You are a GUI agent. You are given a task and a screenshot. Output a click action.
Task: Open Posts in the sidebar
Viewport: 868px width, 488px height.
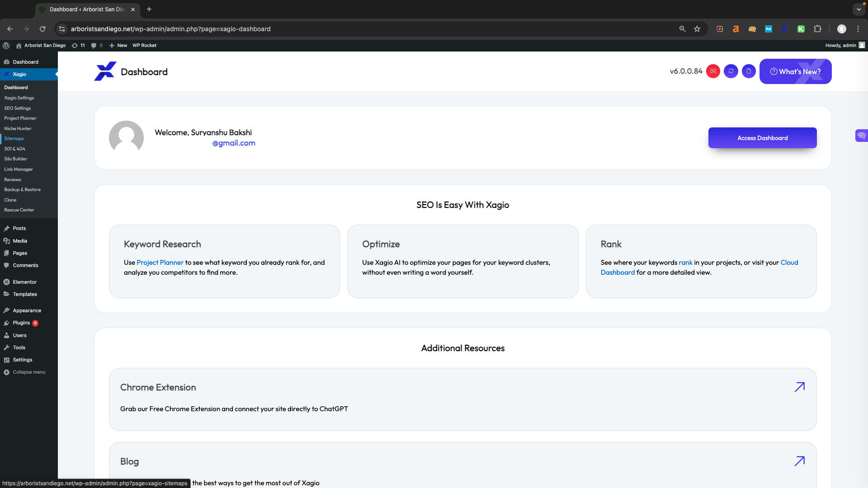pyautogui.click(x=29, y=228)
